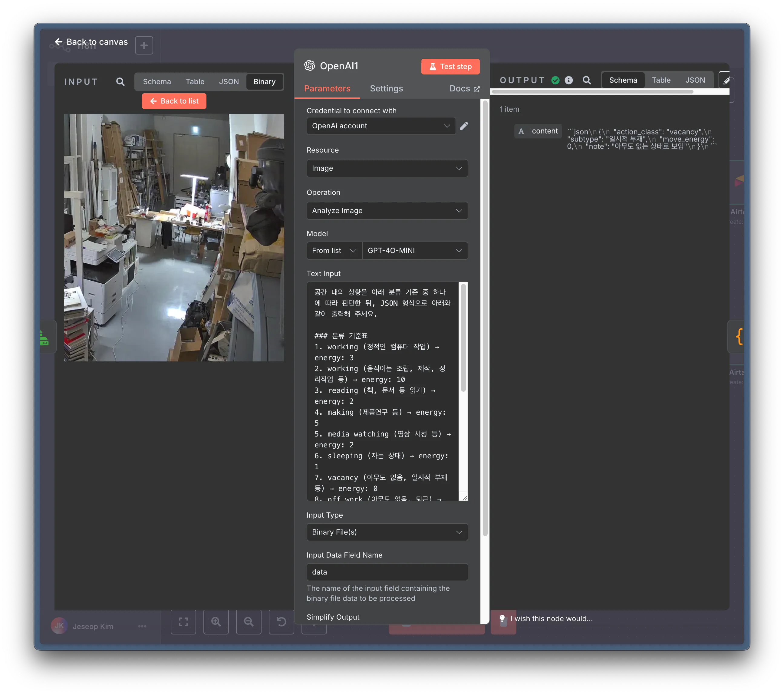Switch output view to JSON
784x695 pixels.
[695, 80]
